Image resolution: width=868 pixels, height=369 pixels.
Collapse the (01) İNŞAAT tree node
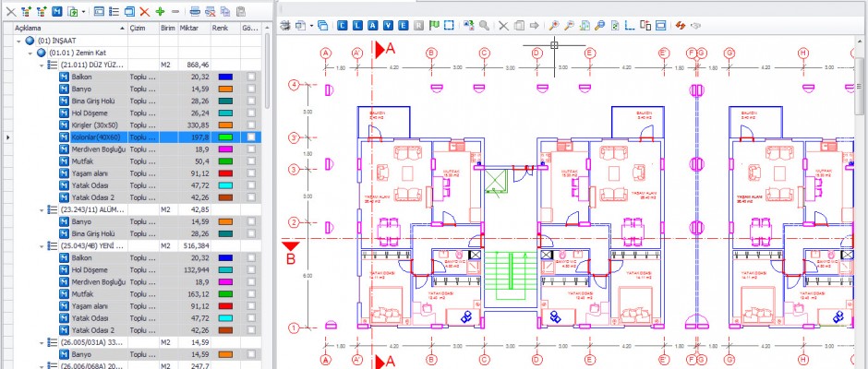[x=19, y=42]
